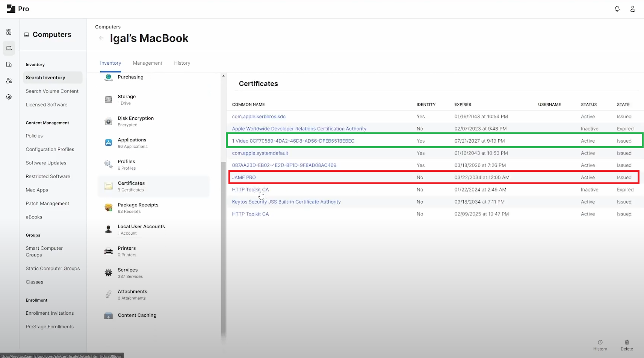644x358 pixels.
Task: Click the Profiles gears icon
Action: tap(109, 164)
